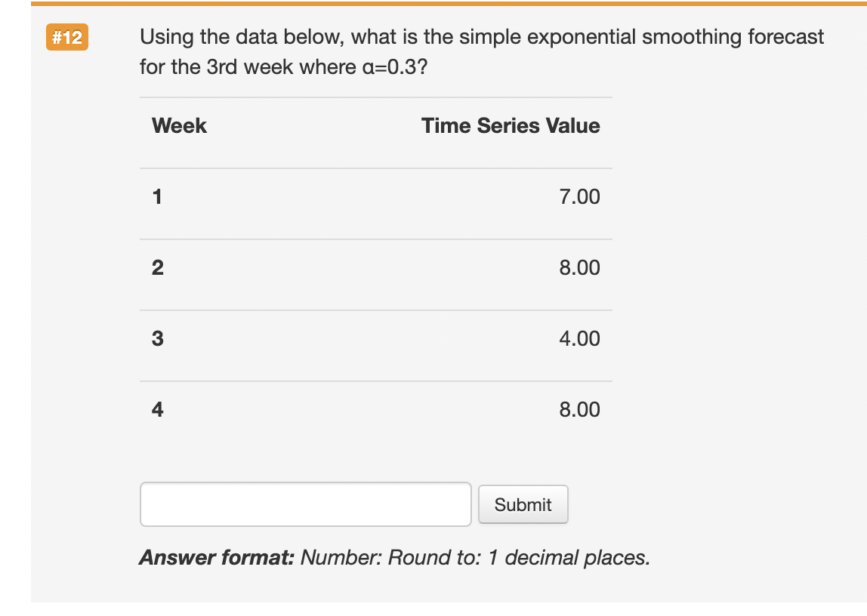
Task: Click the question text about exponential smoothing
Action: [x=481, y=36]
